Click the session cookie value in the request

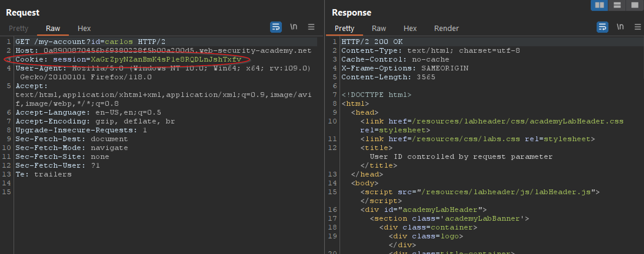click(166, 60)
